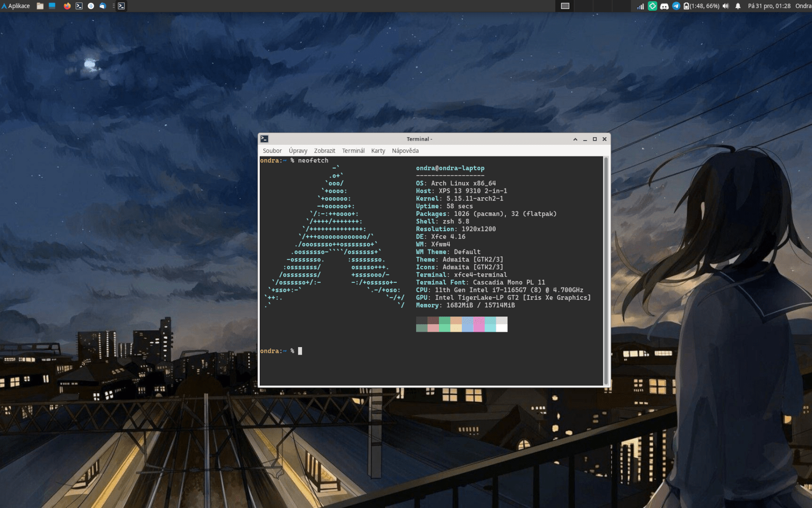The width and height of the screenshot is (812, 508).
Task: Open the Discord tray icon
Action: click(664, 6)
